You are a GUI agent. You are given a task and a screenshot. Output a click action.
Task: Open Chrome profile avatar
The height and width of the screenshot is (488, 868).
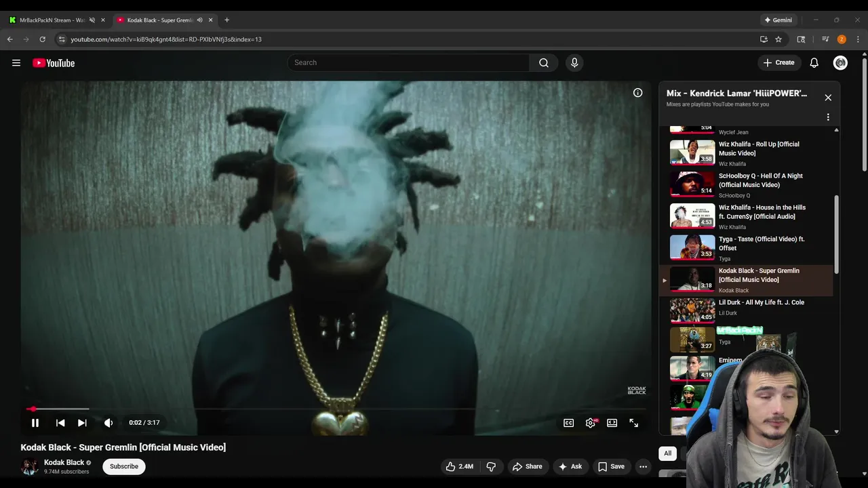pos(842,39)
